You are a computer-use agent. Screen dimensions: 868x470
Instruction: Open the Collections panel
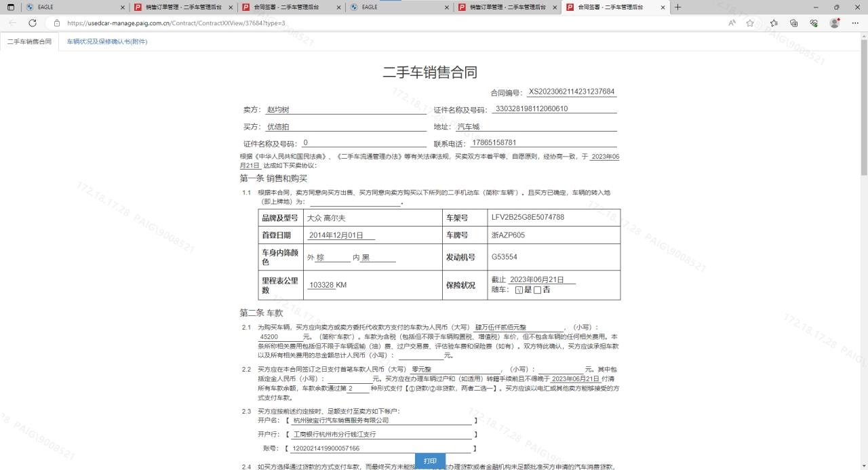(793, 22)
